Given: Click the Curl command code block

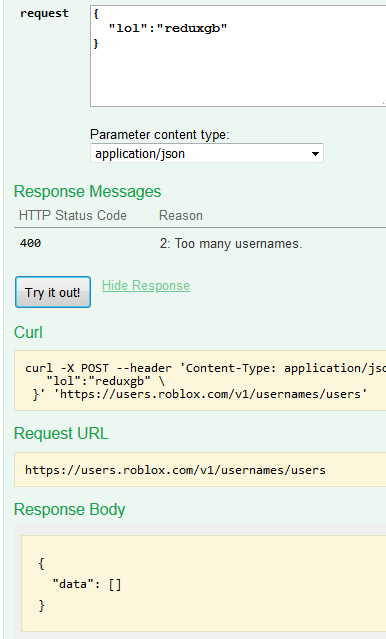Looking at the screenshot, I should tap(200, 381).
